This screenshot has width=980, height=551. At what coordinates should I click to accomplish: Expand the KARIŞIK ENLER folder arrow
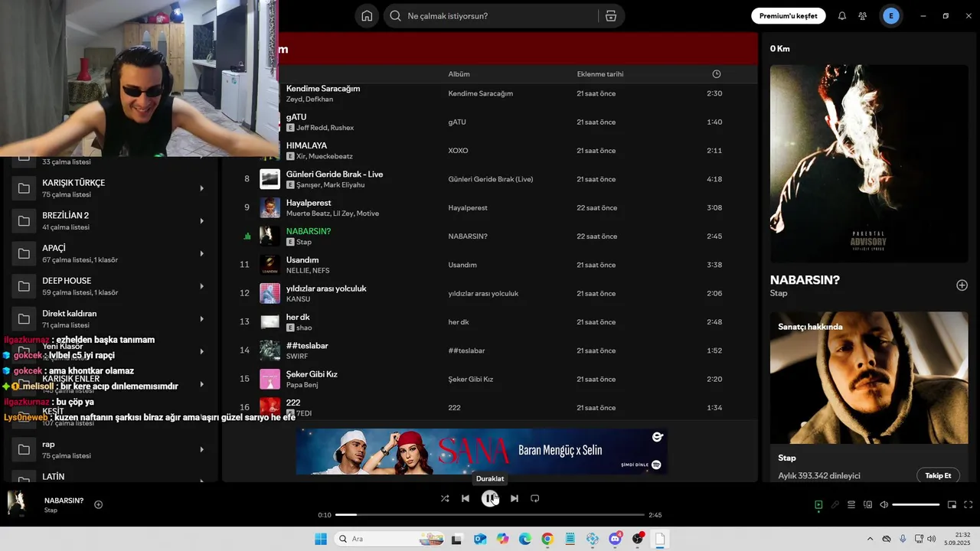click(x=202, y=384)
